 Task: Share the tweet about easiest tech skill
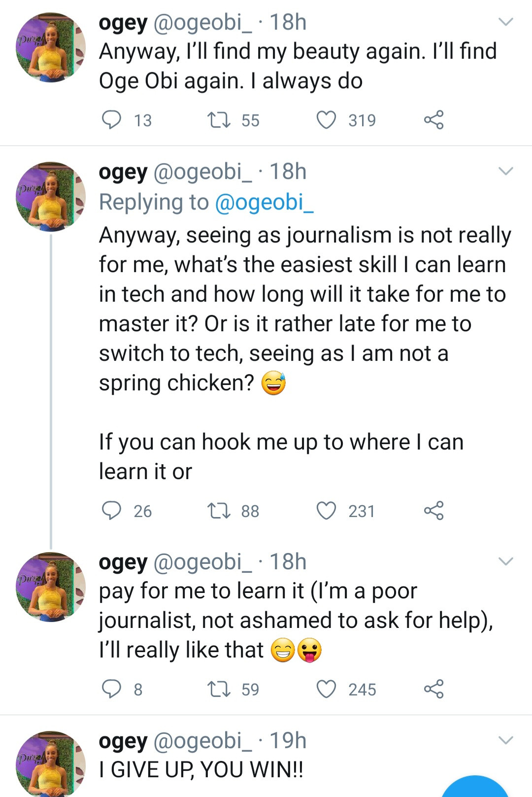[433, 511]
